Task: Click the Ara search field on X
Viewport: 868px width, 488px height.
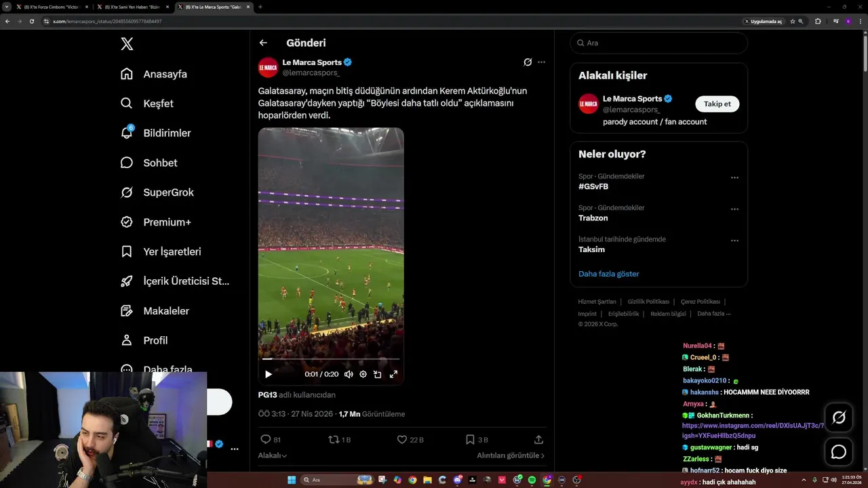Action: pyautogui.click(x=658, y=43)
